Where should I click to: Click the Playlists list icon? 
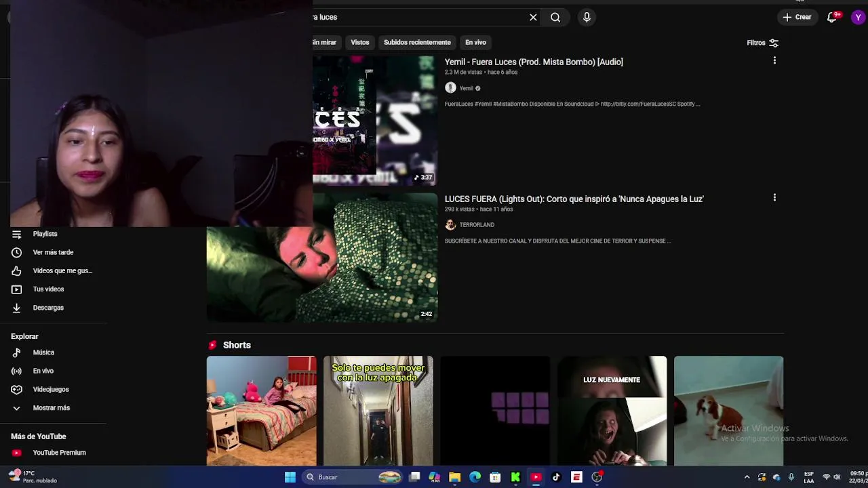click(17, 234)
